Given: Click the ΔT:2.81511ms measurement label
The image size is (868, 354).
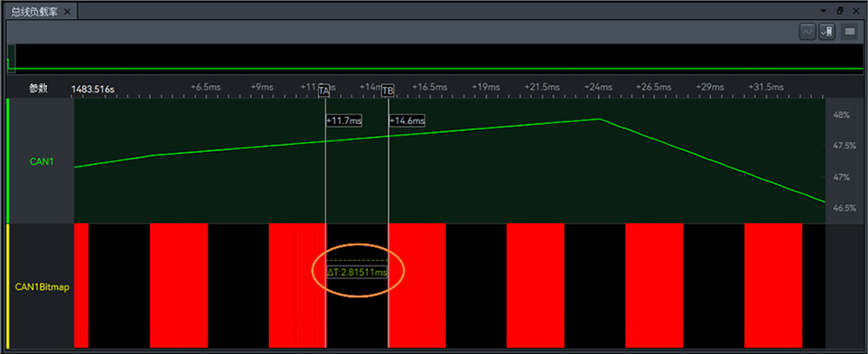Looking at the screenshot, I should coord(356,272).
